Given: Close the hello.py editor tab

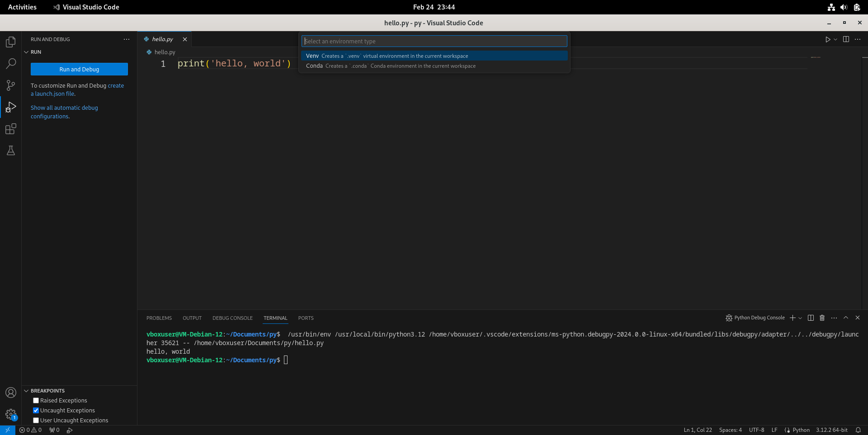Looking at the screenshot, I should (185, 39).
